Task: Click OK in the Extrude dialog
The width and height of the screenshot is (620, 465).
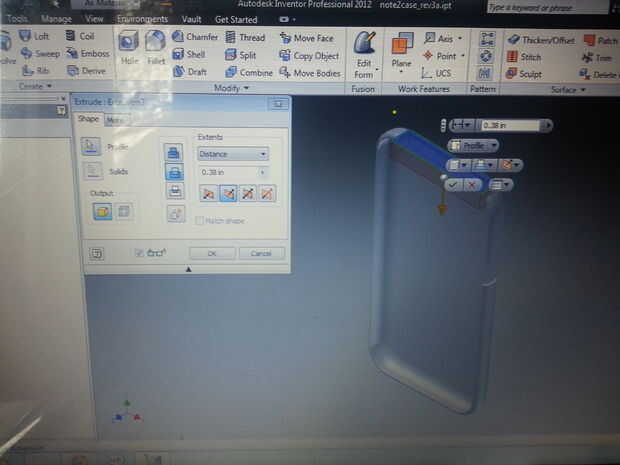Action: pos(212,253)
